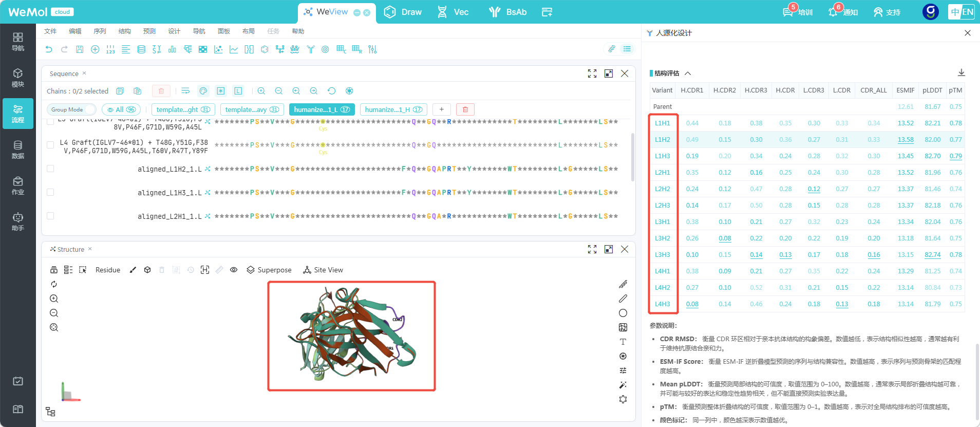980x427 pixels.
Task: Click the save icon in main toolbar
Action: click(x=80, y=49)
